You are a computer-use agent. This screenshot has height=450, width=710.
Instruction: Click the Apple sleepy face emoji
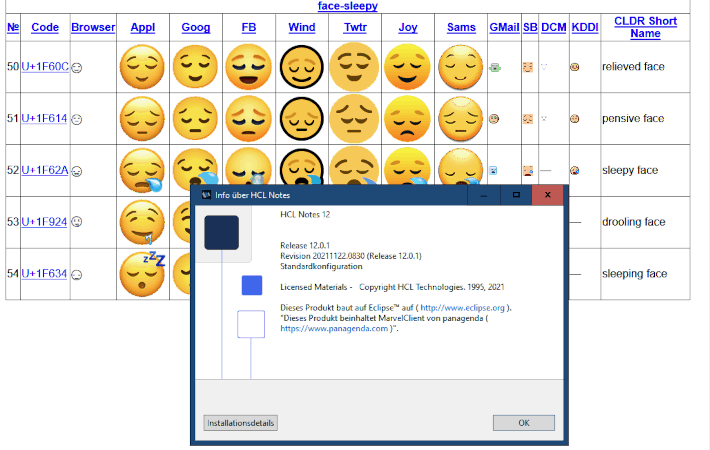[x=142, y=171]
